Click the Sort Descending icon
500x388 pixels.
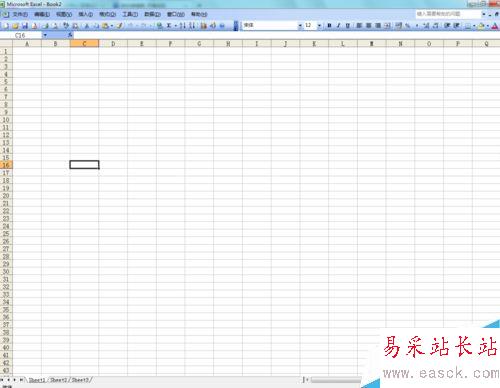click(192, 26)
